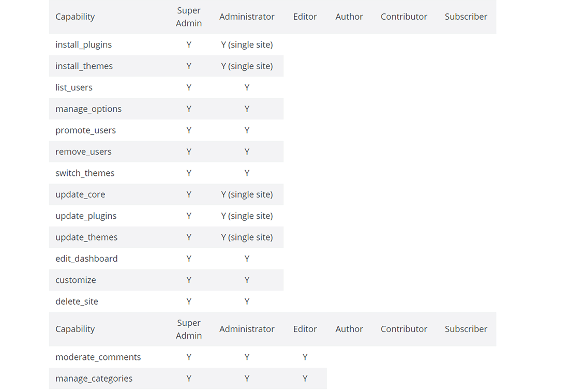The height and width of the screenshot is (392, 569).
Task: Select the moderate_comments capability name
Action: 98,357
